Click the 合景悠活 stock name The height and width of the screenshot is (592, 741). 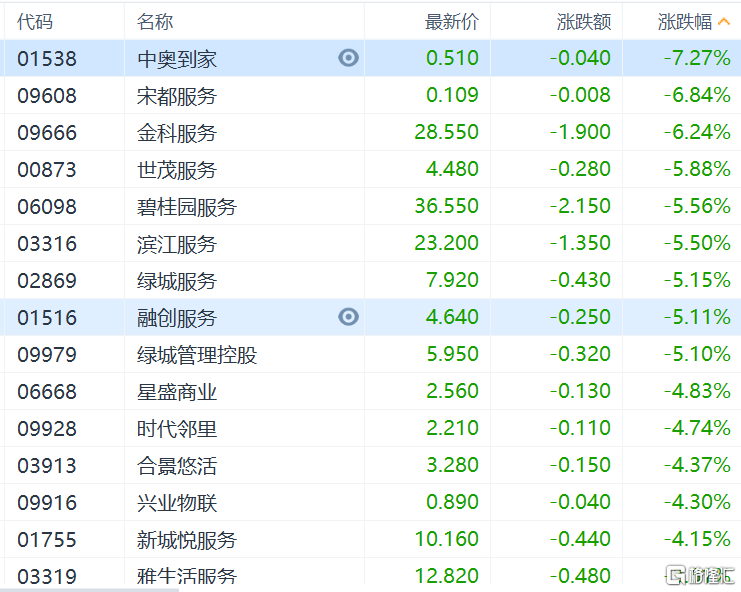point(177,466)
